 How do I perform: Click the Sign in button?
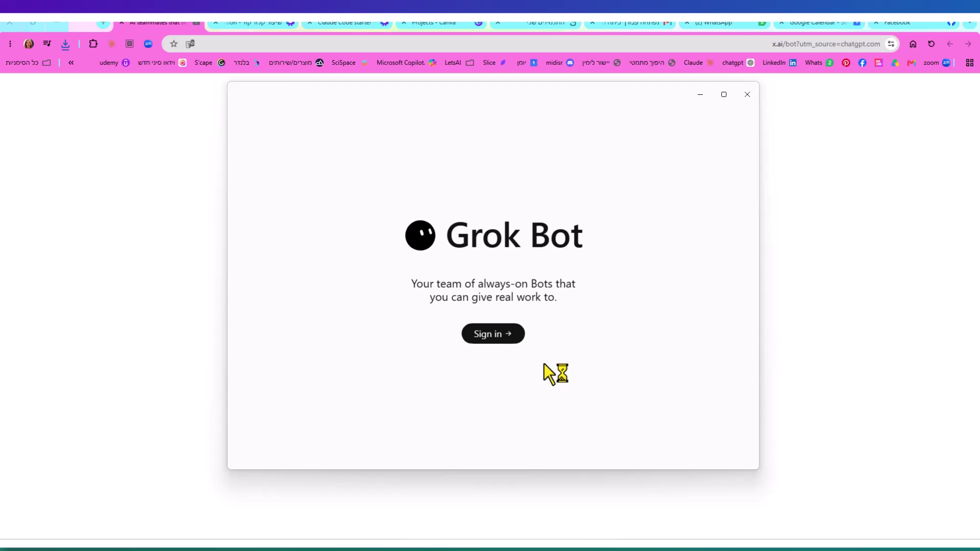tap(493, 334)
